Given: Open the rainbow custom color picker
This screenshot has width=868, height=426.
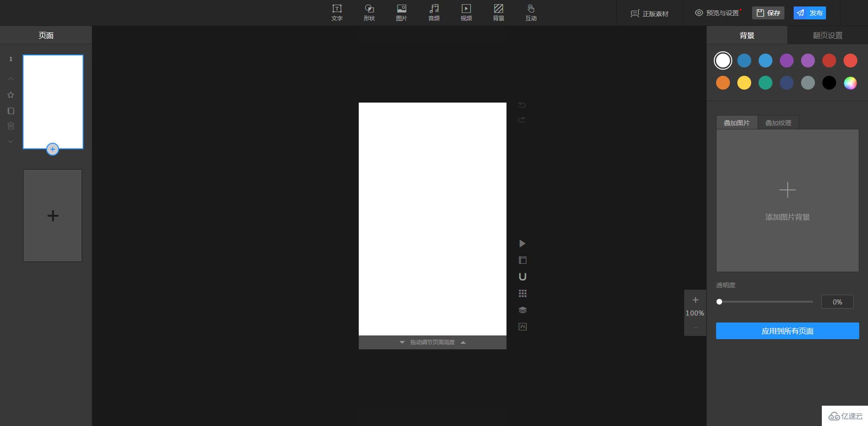Looking at the screenshot, I should pos(850,83).
